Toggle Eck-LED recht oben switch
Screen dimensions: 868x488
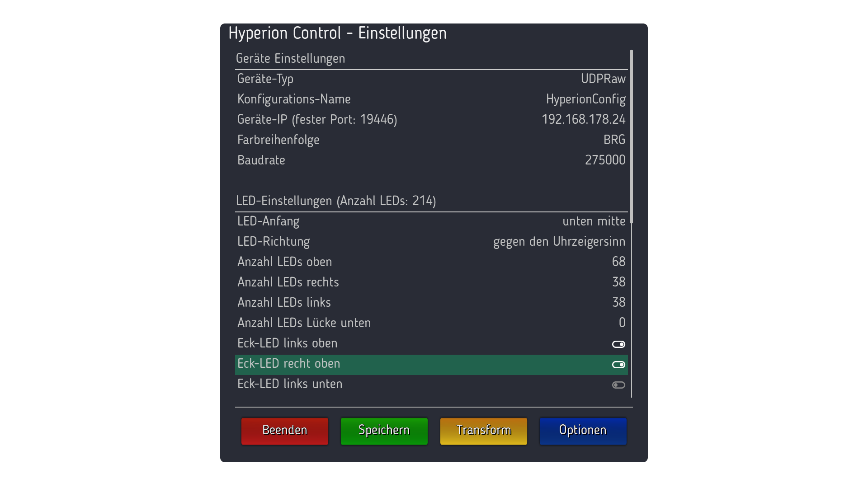[x=618, y=365]
